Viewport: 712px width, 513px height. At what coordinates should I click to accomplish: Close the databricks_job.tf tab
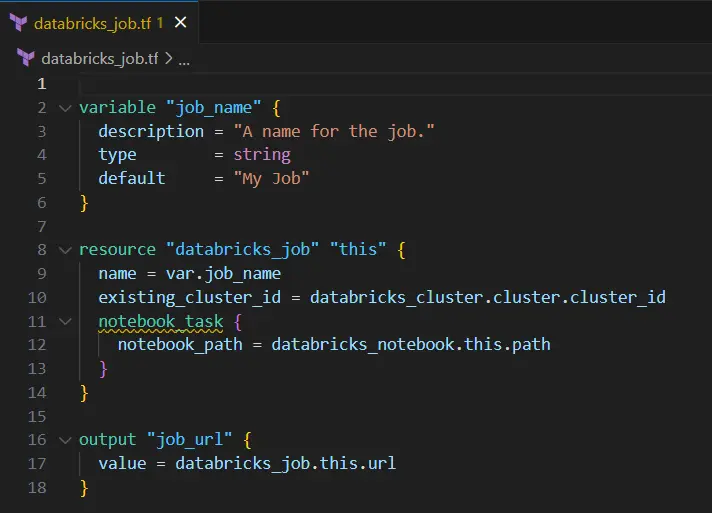[x=181, y=22]
